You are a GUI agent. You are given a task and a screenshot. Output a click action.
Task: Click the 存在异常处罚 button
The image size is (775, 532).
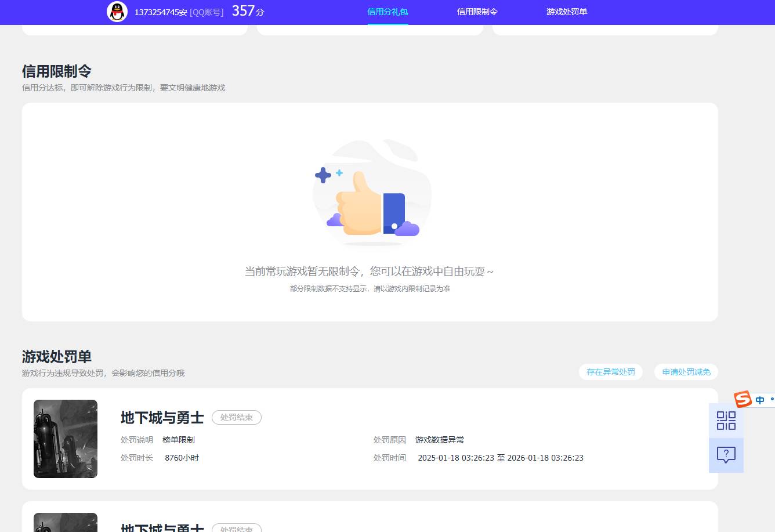[x=611, y=372]
